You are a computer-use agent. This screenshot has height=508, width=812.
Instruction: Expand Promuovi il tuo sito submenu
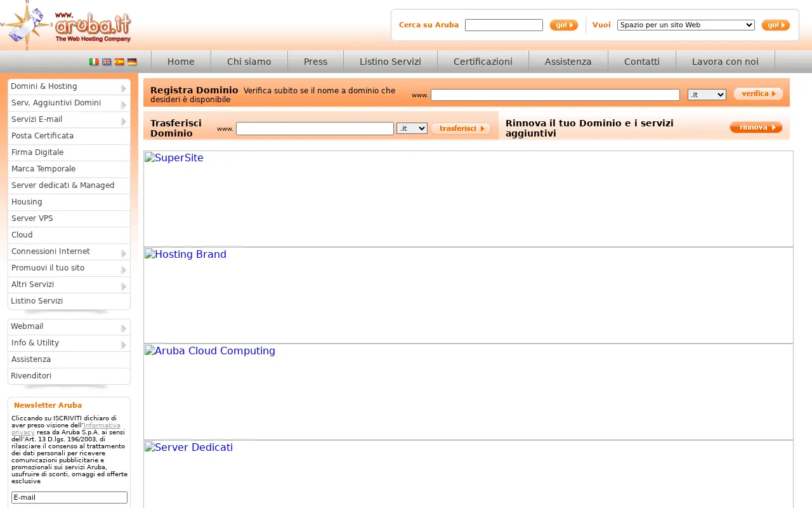click(124, 269)
